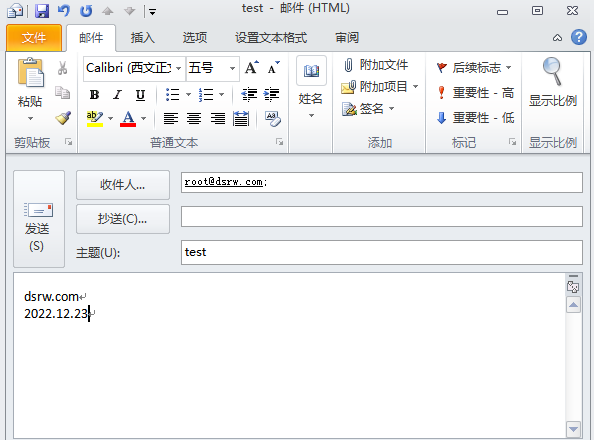594x440 pixels.
Task: Set paragraph to the justify icon right of align-right
Action: 241,119
